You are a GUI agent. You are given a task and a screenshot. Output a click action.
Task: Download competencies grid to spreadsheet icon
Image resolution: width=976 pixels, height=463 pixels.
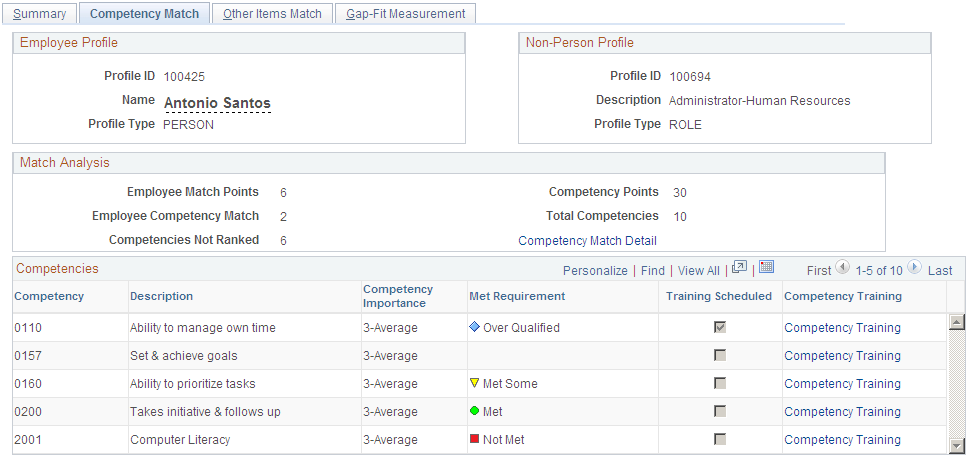(x=767, y=268)
